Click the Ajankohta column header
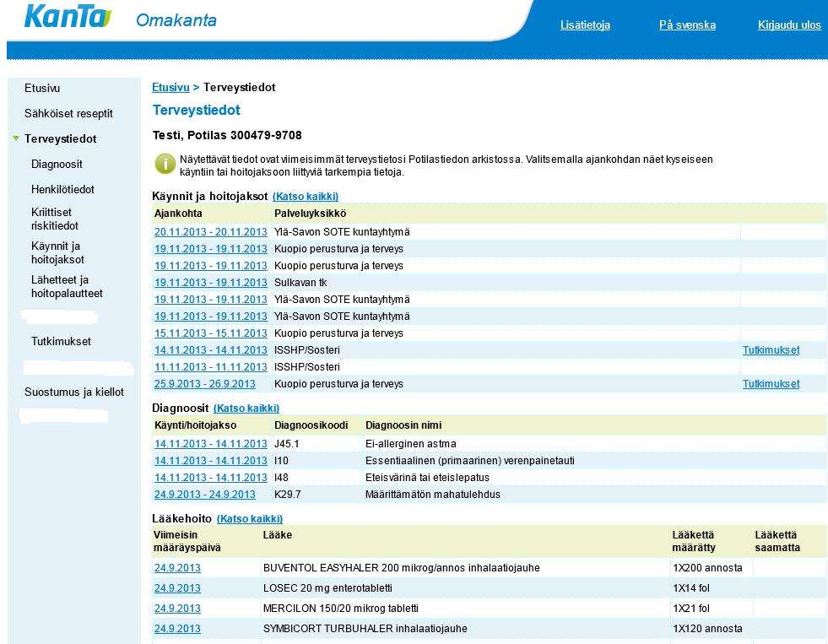This screenshot has width=828, height=644. pyautogui.click(x=178, y=214)
